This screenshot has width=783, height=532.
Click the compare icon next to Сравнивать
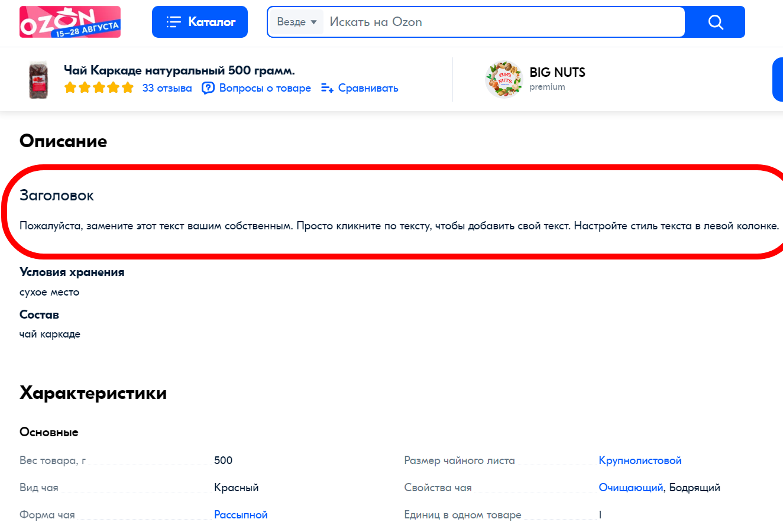coord(326,88)
